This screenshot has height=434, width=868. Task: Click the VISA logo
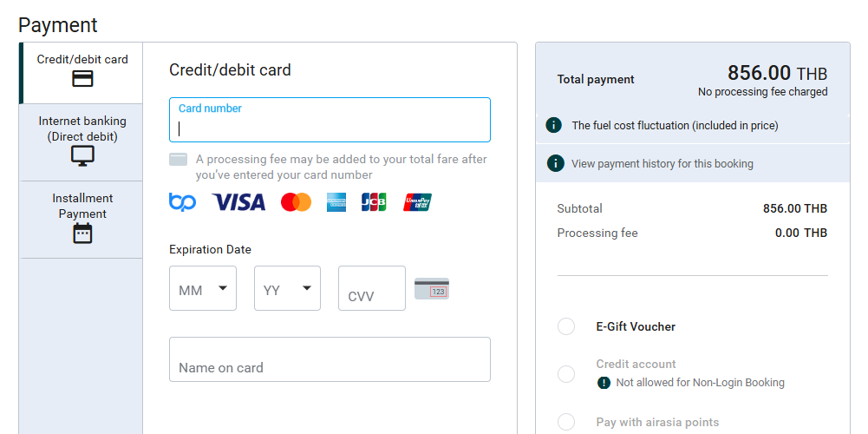pos(238,202)
